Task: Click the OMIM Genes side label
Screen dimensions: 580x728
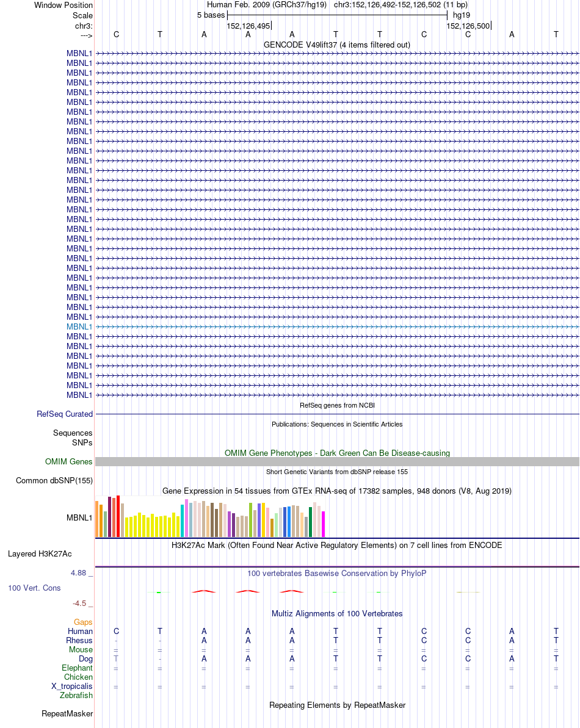Action: [x=69, y=461]
